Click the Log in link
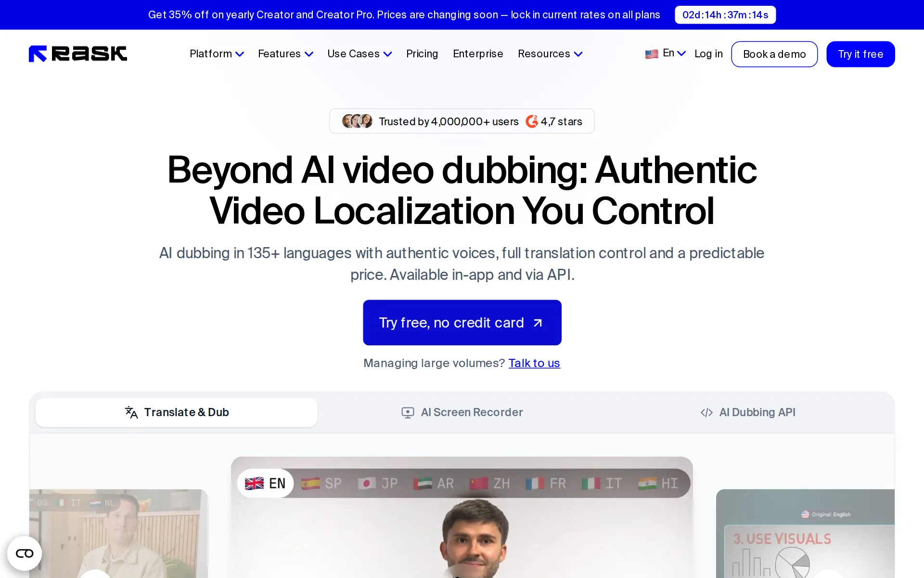Screen dimensions: 924x578 point(708,54)
